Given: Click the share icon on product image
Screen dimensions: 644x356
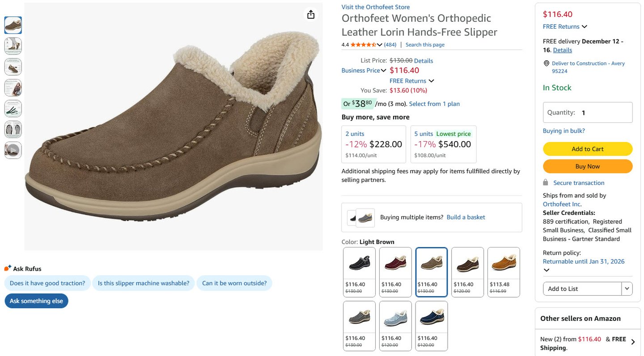Looking at the screenshot, I should (x=311, y=15).
